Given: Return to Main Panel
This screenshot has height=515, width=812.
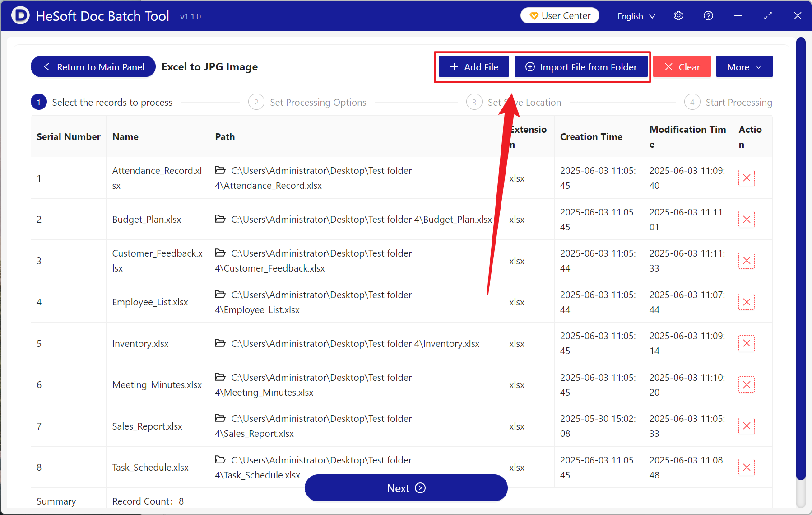Looking at the screenshot, I should 93,67.
